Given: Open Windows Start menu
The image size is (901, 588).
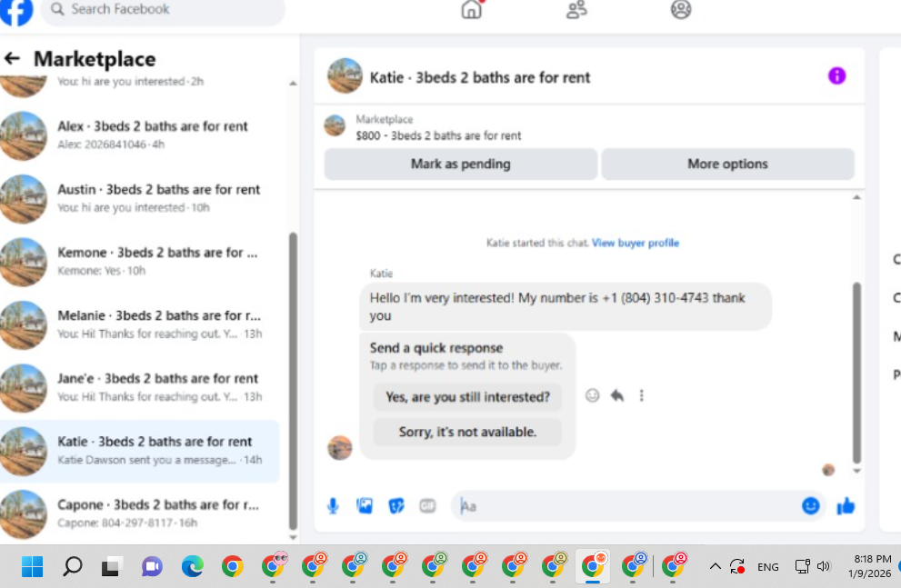Looking at the screenshot, I should tap(32, 567).
